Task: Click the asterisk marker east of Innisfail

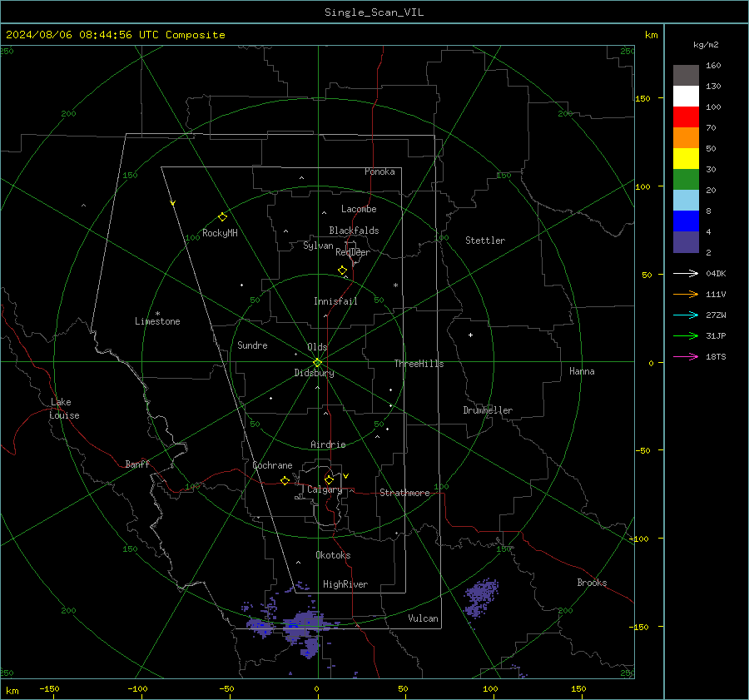Action: [395, 285]
